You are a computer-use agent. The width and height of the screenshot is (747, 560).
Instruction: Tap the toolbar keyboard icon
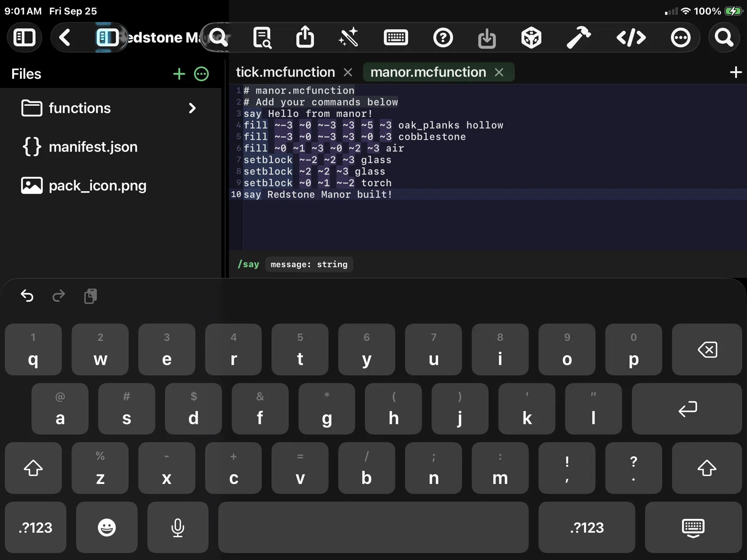point(396,37)
